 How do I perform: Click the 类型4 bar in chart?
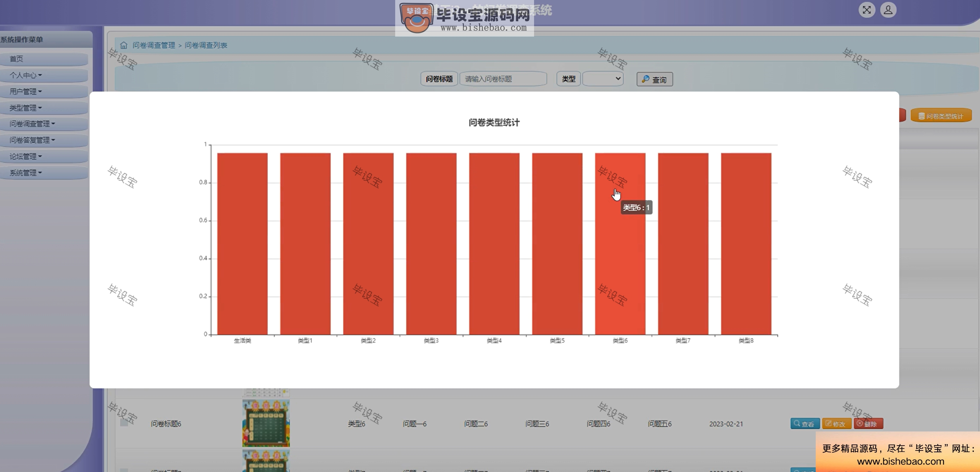[494, 244]
